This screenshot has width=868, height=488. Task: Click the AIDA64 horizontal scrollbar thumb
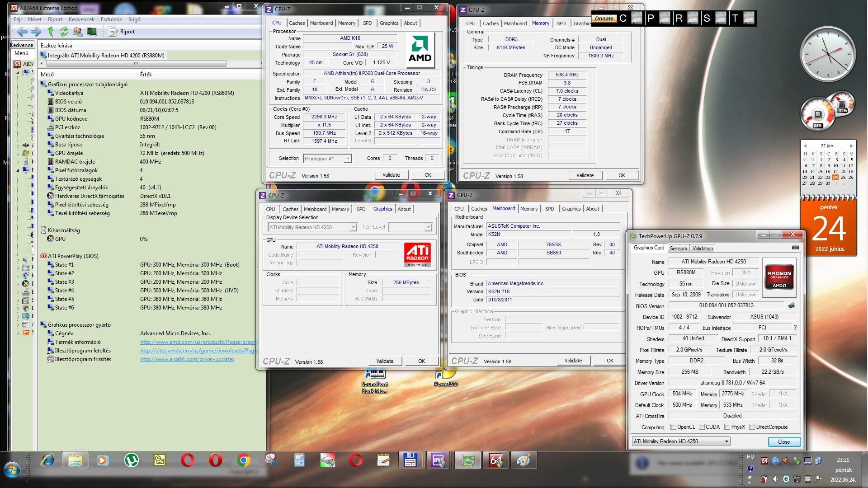pyautogui.click(x=136, y=64)
